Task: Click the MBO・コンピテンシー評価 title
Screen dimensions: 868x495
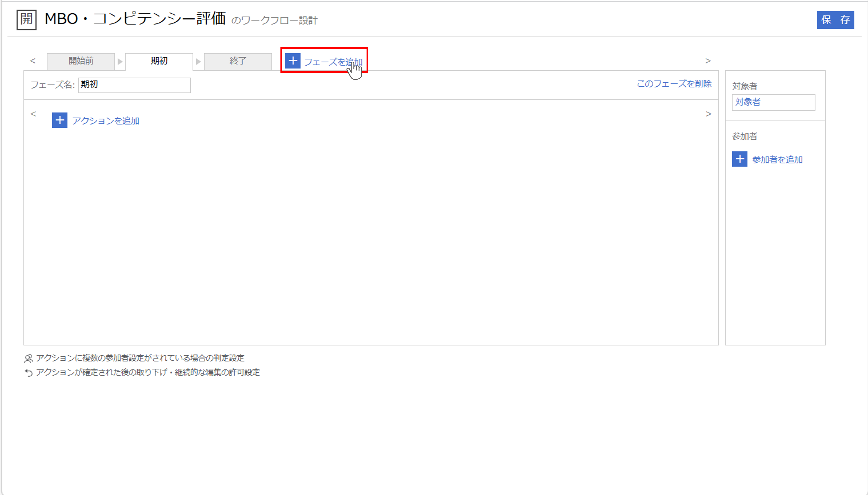Action: (x=135, y=19)
